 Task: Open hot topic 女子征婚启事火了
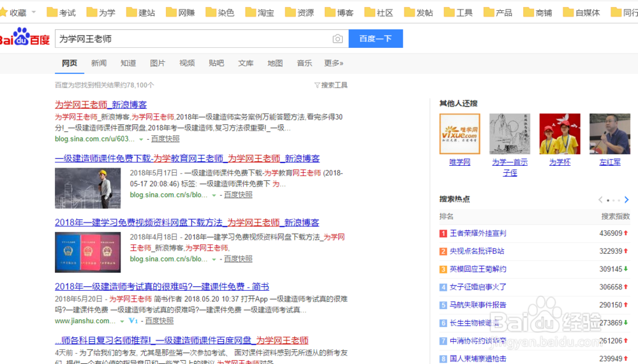coord(478,287)
